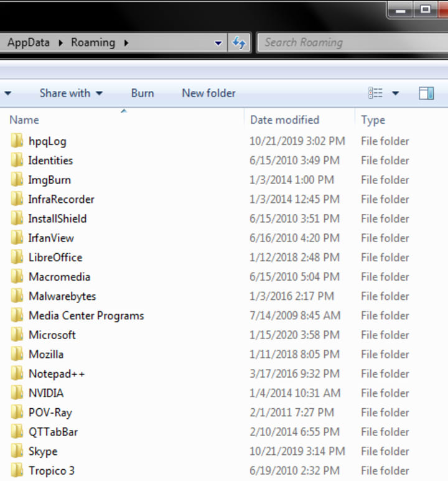Select the POV-Ray folder name
This screenshot has height=481, width=448.
tap(50, 413)
